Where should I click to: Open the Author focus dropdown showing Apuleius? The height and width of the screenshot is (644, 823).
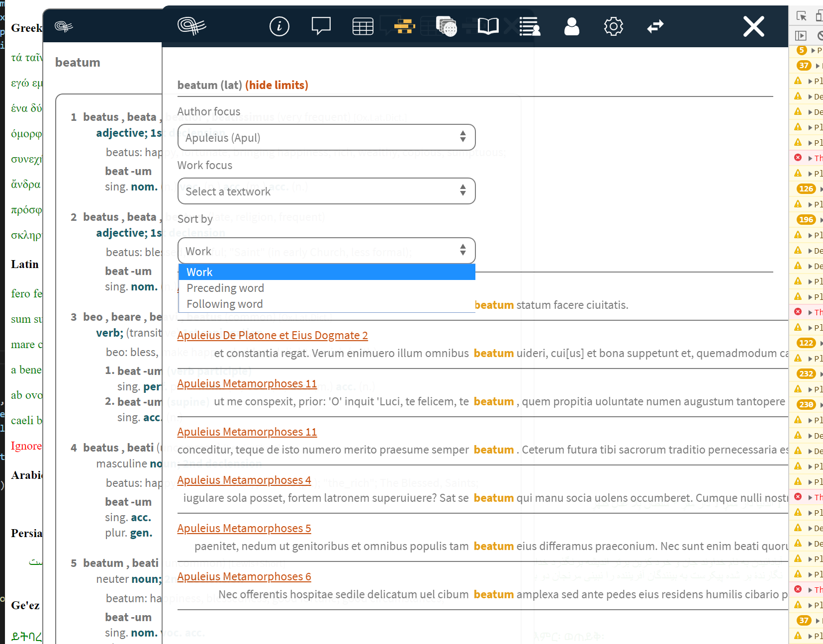coord(326,137)
